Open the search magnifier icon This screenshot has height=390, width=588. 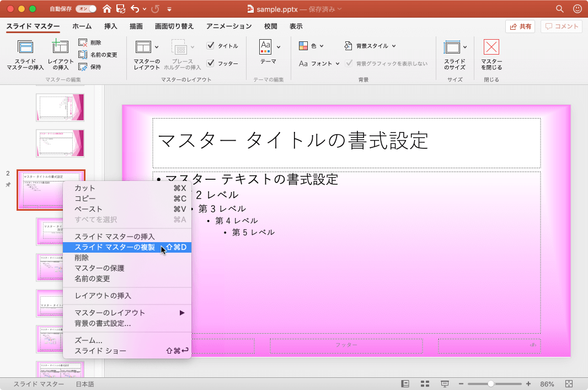[560, 9]
